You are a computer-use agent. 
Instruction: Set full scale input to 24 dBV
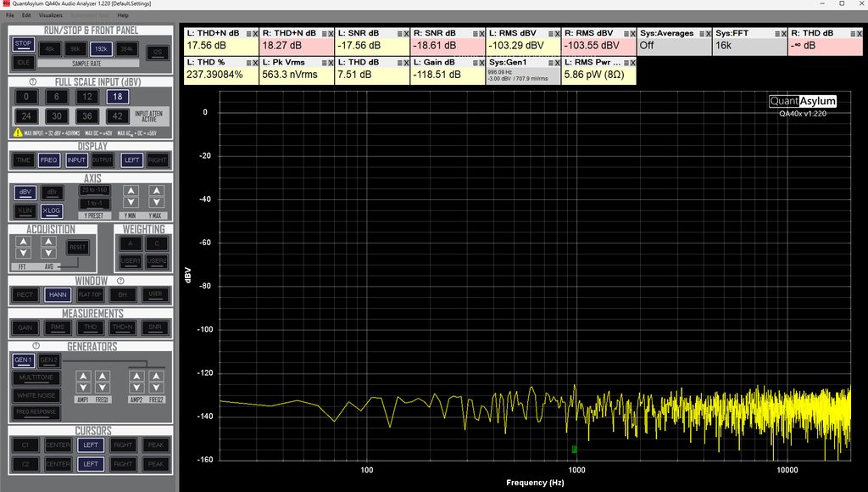(26, 116)
